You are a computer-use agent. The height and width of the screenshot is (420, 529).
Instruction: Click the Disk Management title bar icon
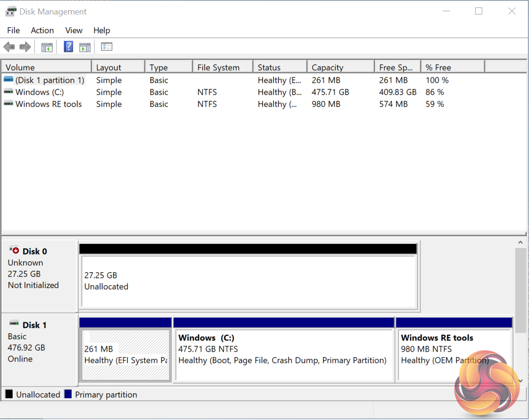pyautogui.click(x=10, y=12)
